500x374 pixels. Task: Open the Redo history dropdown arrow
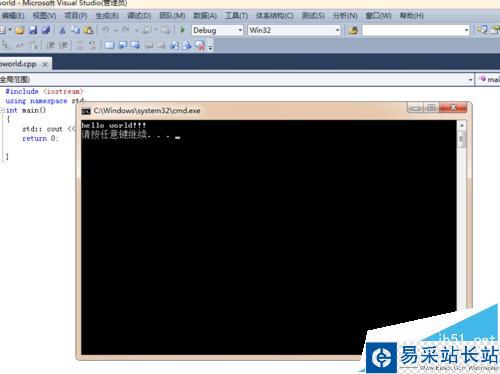click(136, 30)
